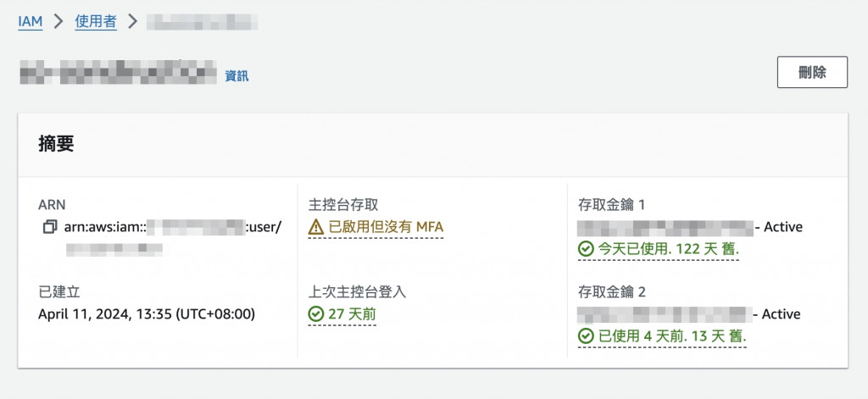Click 已啟用但沒有 MFA status text
The height and width of the screenshot is (399, 868).
(x=386, y=227)
